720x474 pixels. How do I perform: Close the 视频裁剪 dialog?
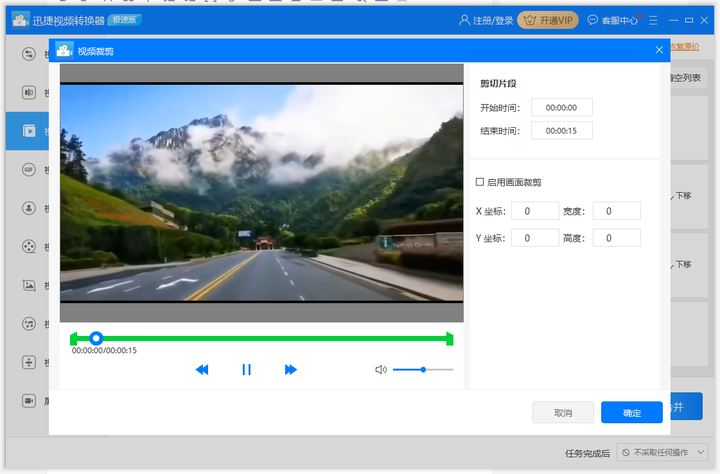click(659, 50)
